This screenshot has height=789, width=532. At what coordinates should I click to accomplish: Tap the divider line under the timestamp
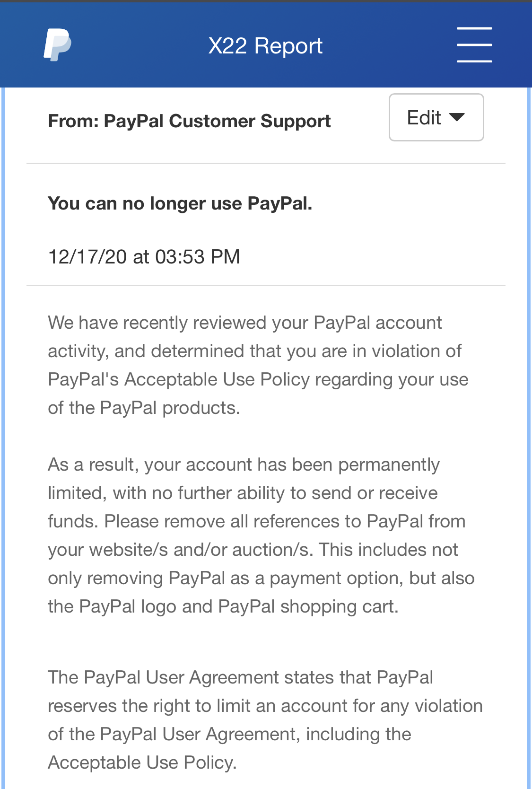[x=266, y=285]
